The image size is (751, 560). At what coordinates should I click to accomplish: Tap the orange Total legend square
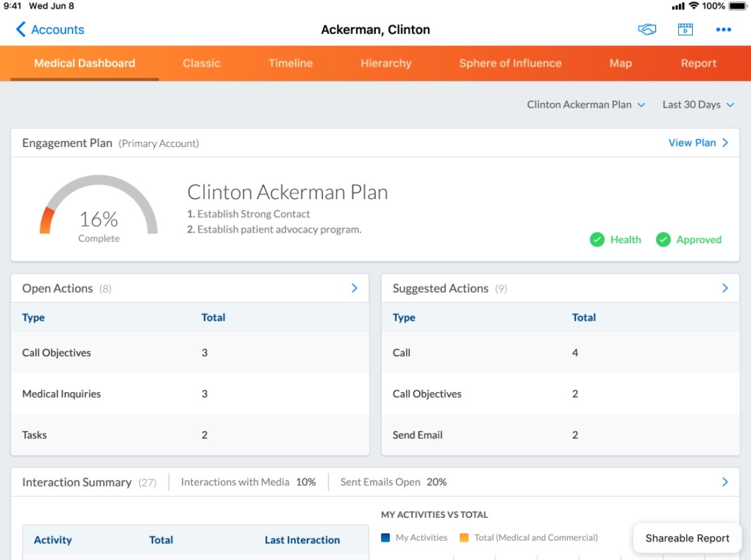tap(464, 537)
